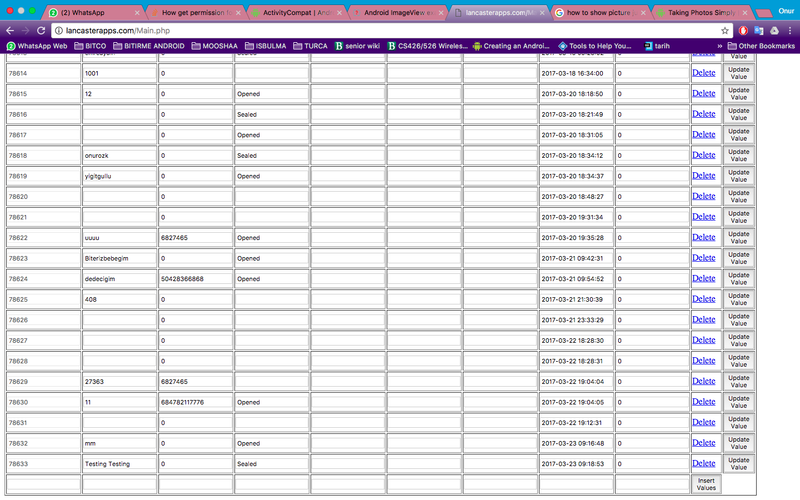Click Update Value for row 78625
The height and width of the screenshot is (500, 800).
tap(738, 299)
